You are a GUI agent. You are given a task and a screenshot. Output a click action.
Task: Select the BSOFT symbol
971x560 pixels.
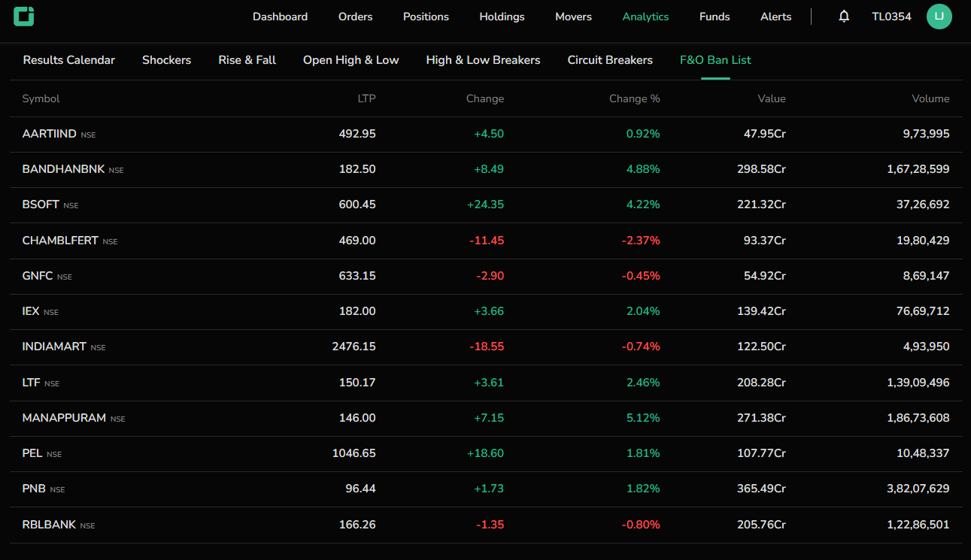(x=41, y=204)
